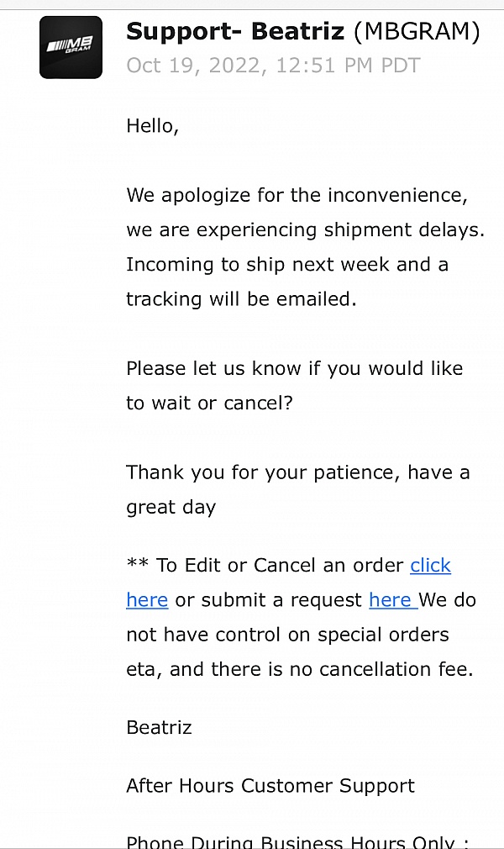The image size is (504, 849).
Task: Open the "click" link to edit or cancel order
Action: pos(430,566)
